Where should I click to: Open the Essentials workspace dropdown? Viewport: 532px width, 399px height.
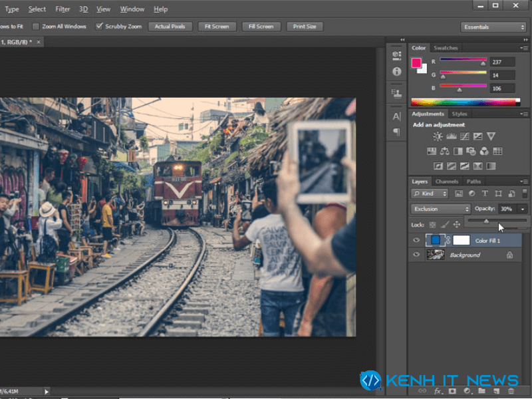click(493, 27)
